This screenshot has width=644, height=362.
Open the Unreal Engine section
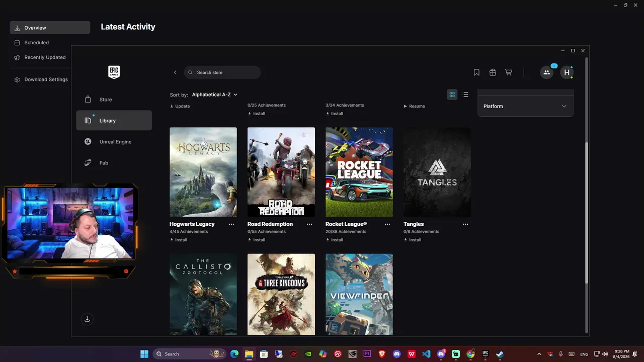tap(114, 142)
